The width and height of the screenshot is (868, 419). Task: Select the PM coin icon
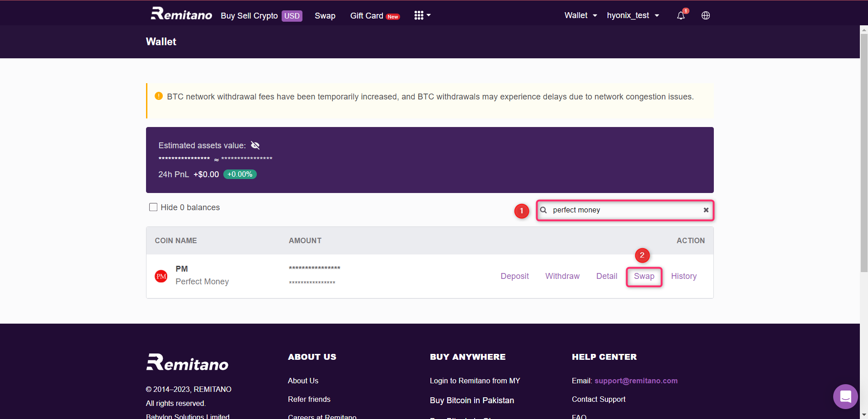(161, 276)
